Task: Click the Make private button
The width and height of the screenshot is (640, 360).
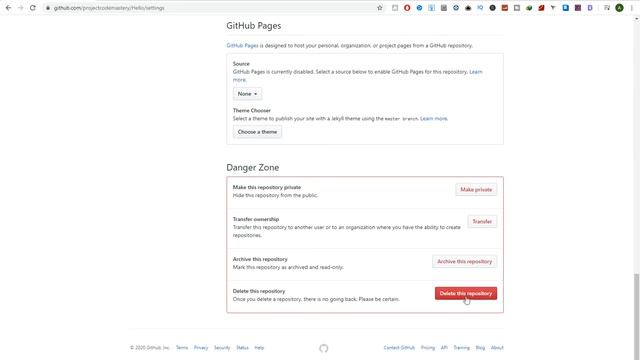Action: tap(476, 189)
